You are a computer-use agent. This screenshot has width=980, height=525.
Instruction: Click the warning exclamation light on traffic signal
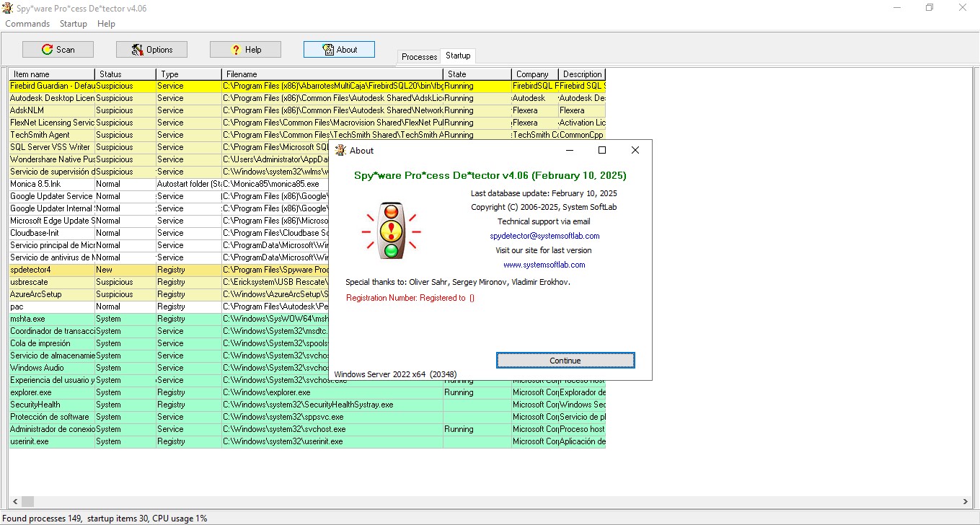390,230
